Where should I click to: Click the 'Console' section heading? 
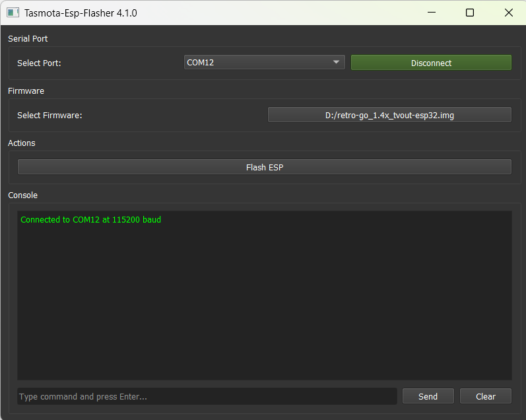tap(22, 195)
